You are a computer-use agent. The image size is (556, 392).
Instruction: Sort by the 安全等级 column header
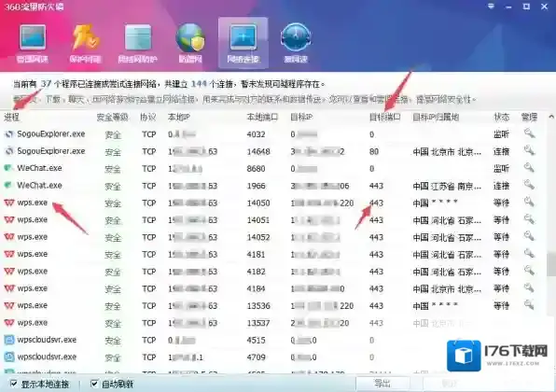pos(112,117)
